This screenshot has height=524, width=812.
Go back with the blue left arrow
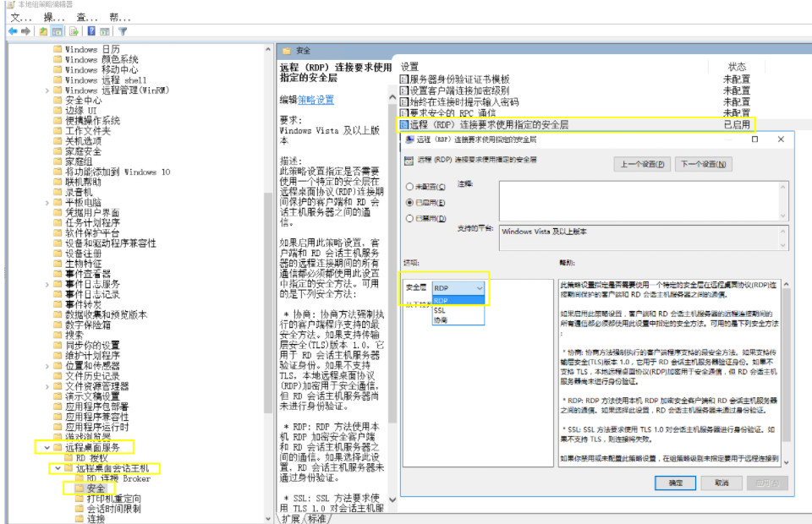13,31
